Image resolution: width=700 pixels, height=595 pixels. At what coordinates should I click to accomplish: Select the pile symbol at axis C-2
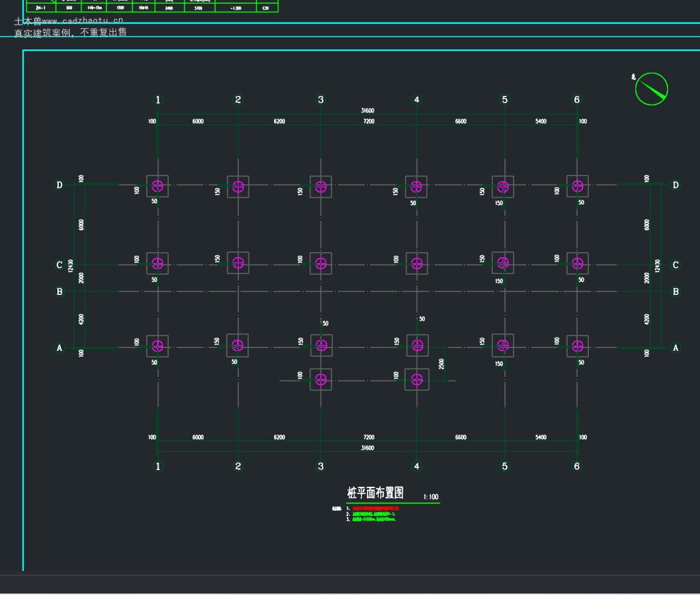[238, 263]
